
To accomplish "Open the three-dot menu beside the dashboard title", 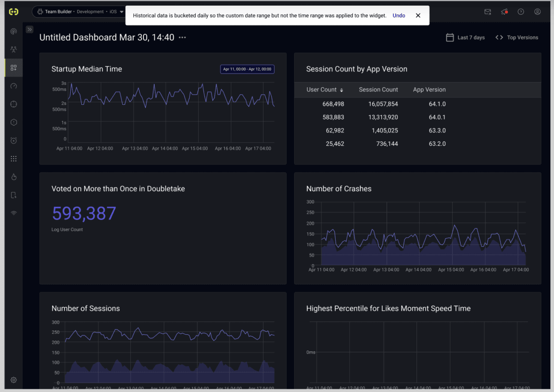I will [182, 37].
